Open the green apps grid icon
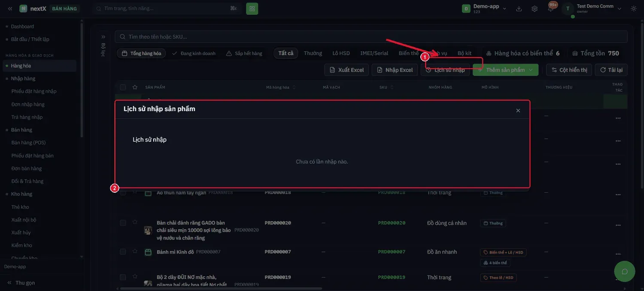 [252, 9]
